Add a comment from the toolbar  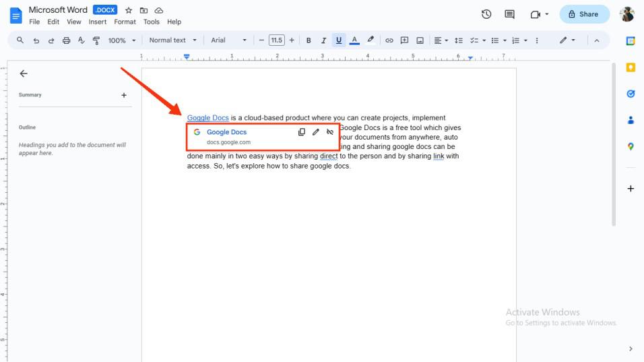[x=404, y=40]
